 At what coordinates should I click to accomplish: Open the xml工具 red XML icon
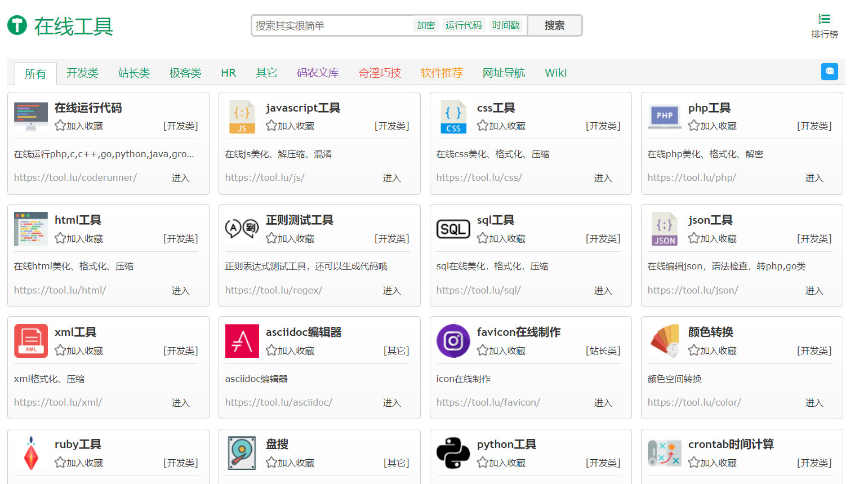tap(31, 341)
